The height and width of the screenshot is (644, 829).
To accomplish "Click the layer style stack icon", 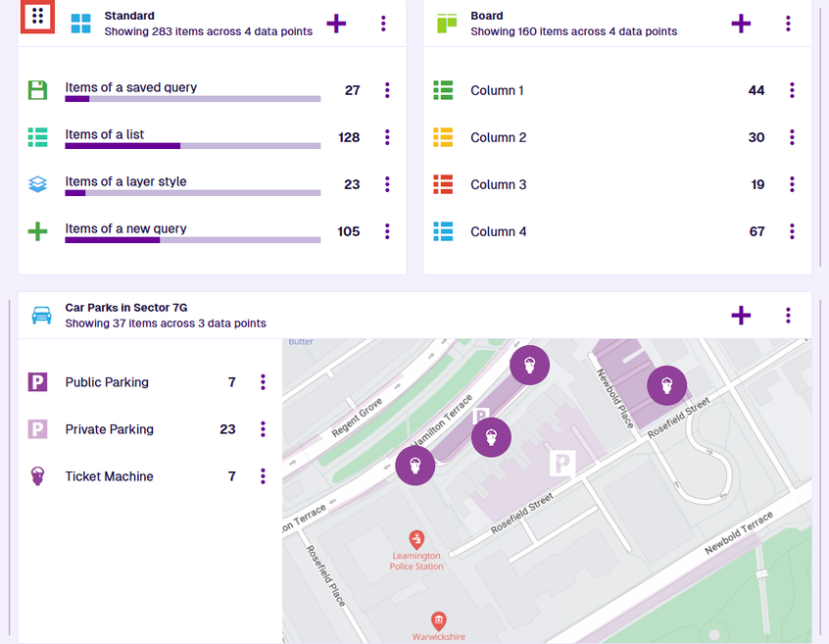I will tap(37, 184).
